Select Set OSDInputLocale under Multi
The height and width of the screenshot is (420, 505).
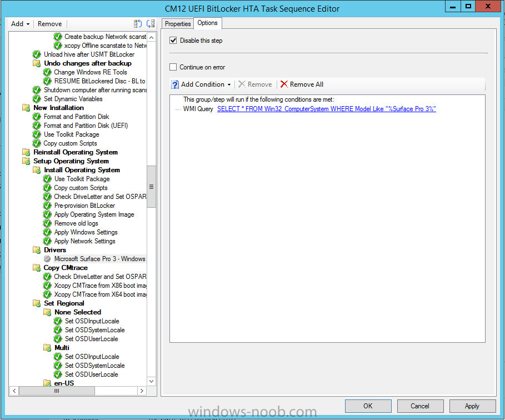(92, 357)
